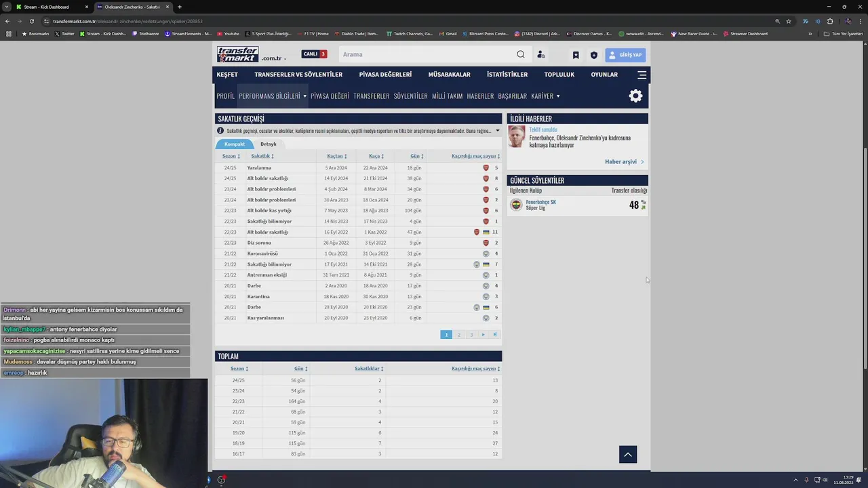This screenshot has width=868, height=488.
Task: Open the Zinchenko news thumbnail
Action: tap(517, 136)
